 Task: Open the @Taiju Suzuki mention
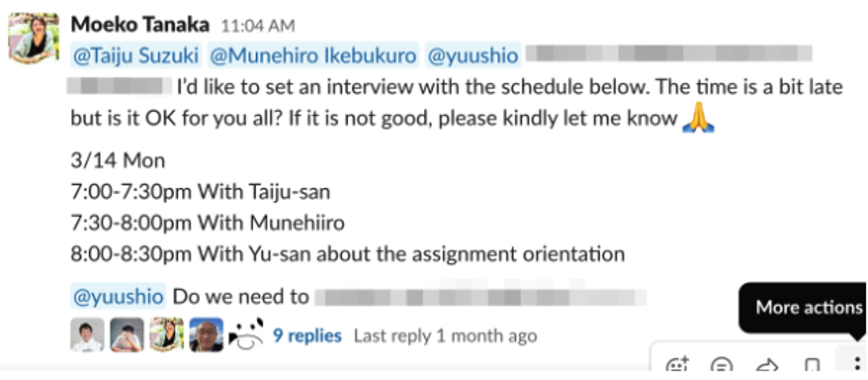[x=136, y=55]
